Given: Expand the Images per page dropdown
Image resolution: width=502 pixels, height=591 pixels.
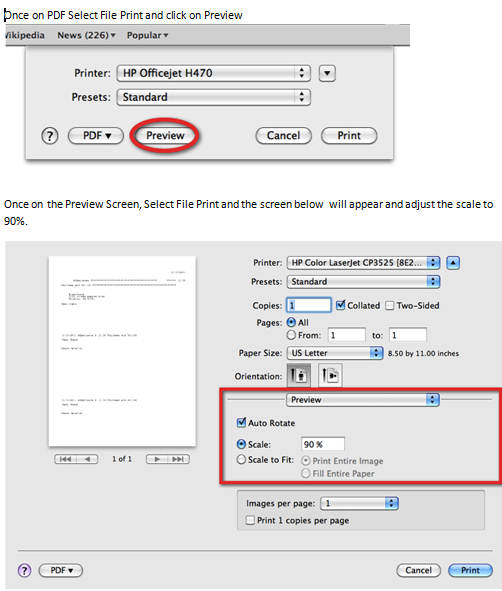Looking at the screenshot, I should tap(359, 503).
